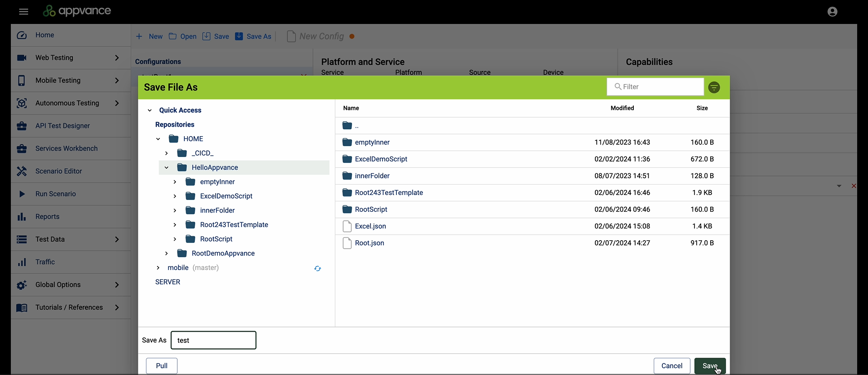Click the Pull button
Image resolution: width=868 pixels, height=375 pixels.
(x=161, y=366)
